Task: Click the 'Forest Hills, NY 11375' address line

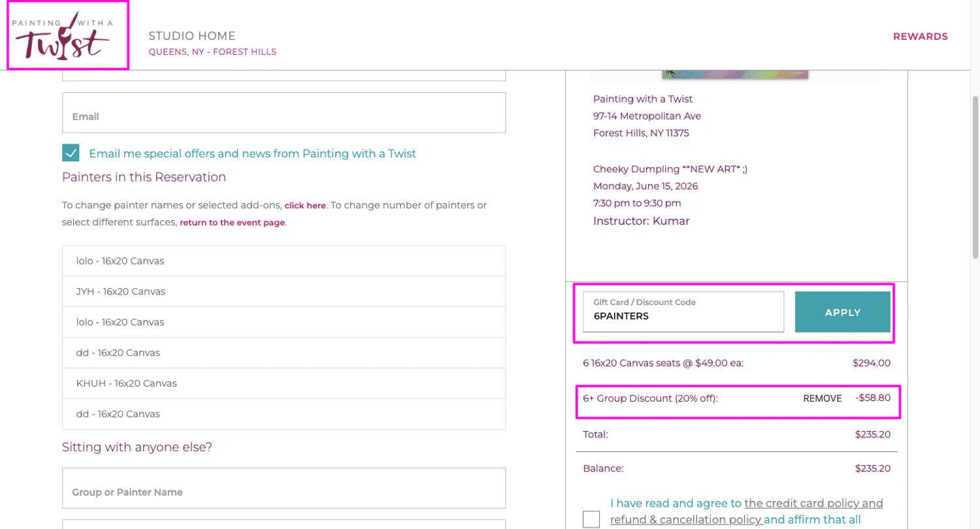Action: pyautogui.click(x=641, y=133)
